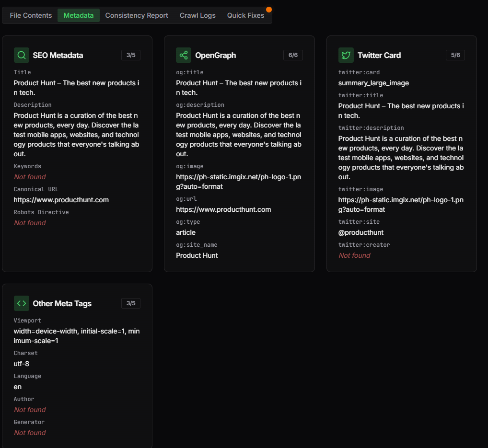488x448 pixels.
Task: Click the og:description value text
Action: 239,135
